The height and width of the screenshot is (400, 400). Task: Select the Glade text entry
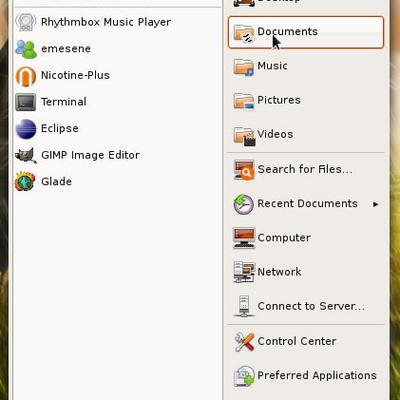click(x=56, y=182)
